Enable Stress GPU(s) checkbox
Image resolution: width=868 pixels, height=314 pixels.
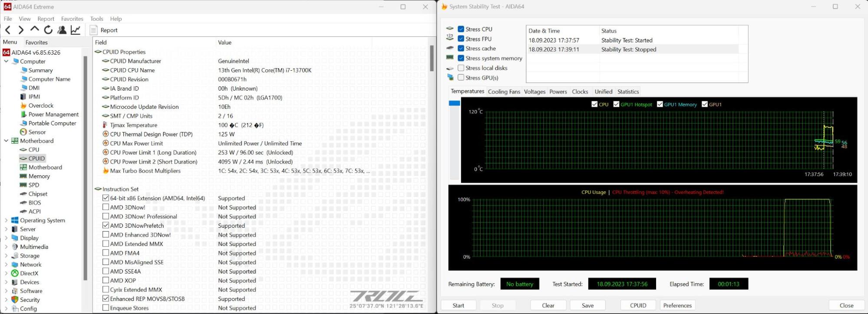(461, 78)
